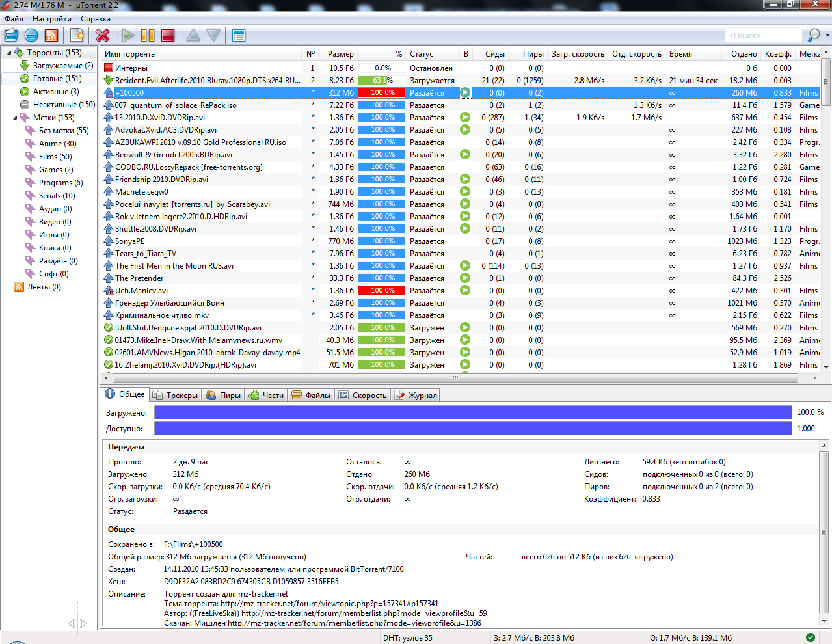
Task: Click the search magnifier icon
Action: tap(813, 35)
